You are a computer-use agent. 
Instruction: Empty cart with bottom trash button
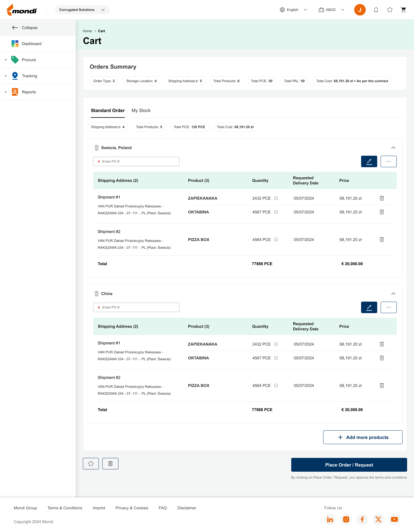[x=110, y=463]
